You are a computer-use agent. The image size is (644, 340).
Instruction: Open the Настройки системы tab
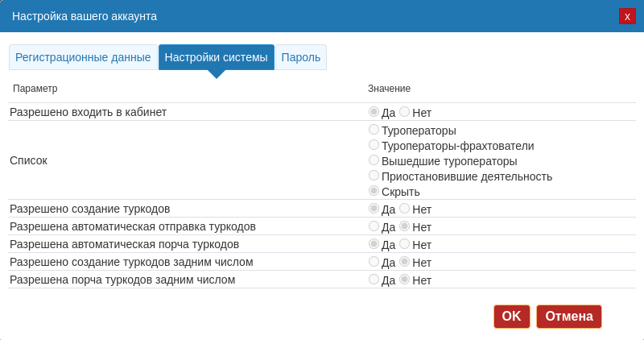click(216, 57)
